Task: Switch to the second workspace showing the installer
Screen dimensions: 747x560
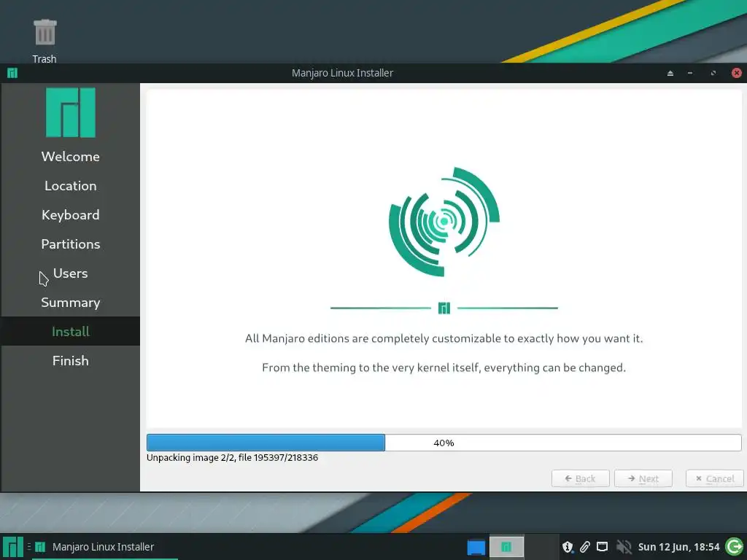Action: pyautogui.click(x=506, y=547)
